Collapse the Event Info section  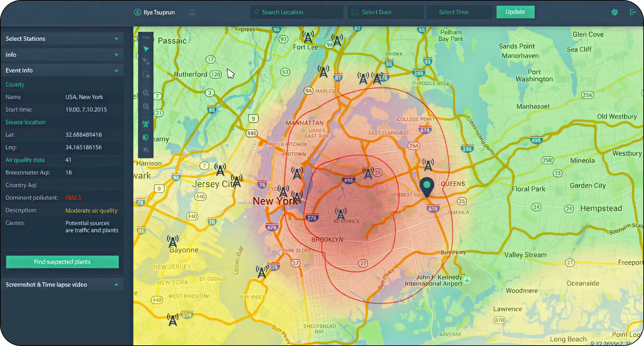pyautogui.click(x=62, y=70)
